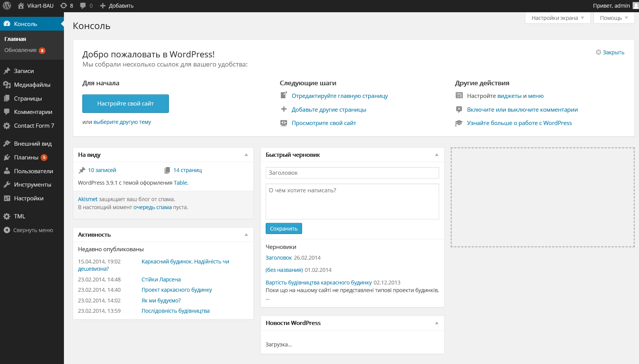Click the Contact Form 7 gear icon
The width and height of the screenshot is (639, 364).
[x=7, y=126]
